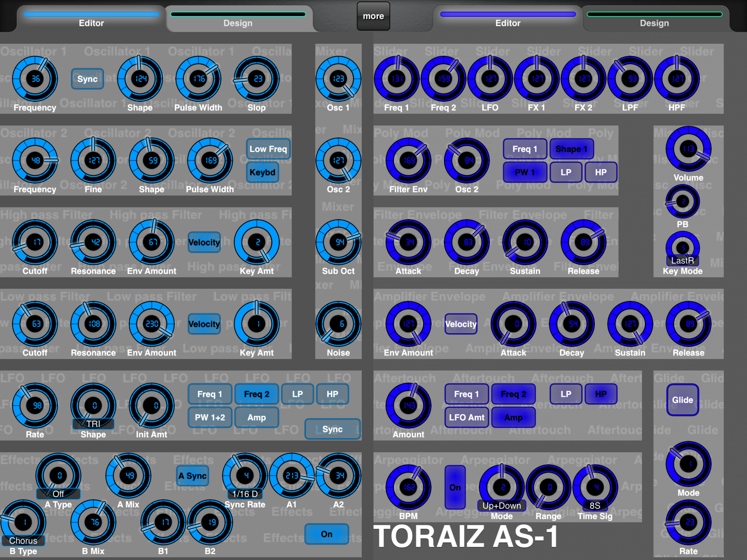The width and height of the screenshot is (747, 560).
Task: Click the Aftertouch Amount knob
Action: click(x=408, y=405)
